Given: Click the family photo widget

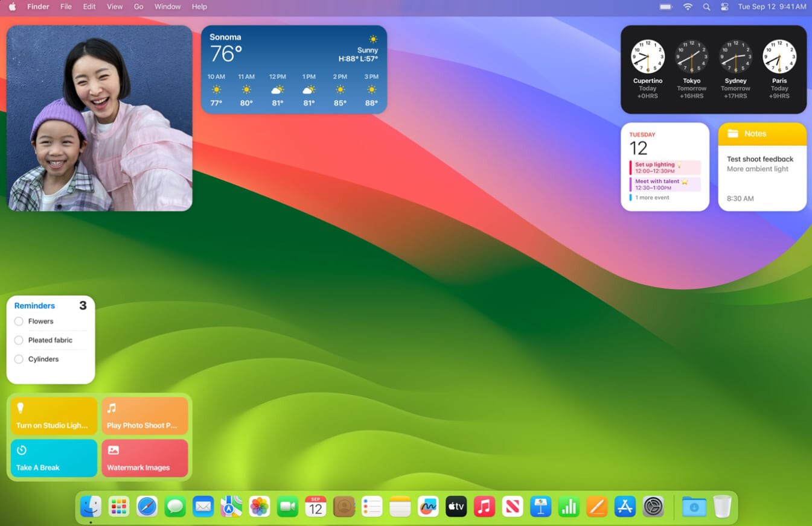Looking at the screenshot, I should click(x=99, y=118).
